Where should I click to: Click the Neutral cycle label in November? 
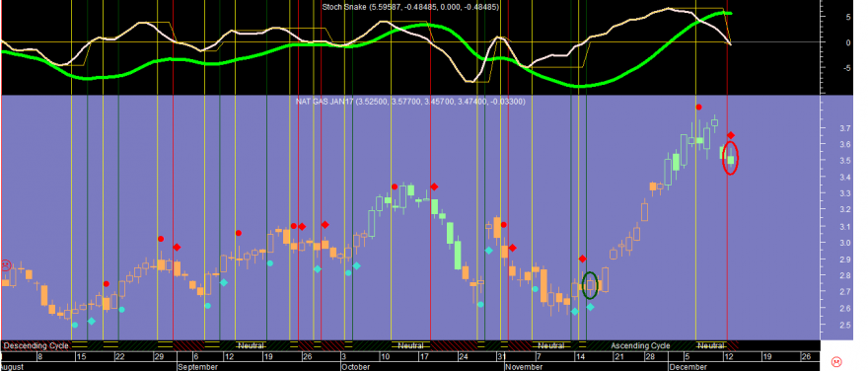(550, 345)
